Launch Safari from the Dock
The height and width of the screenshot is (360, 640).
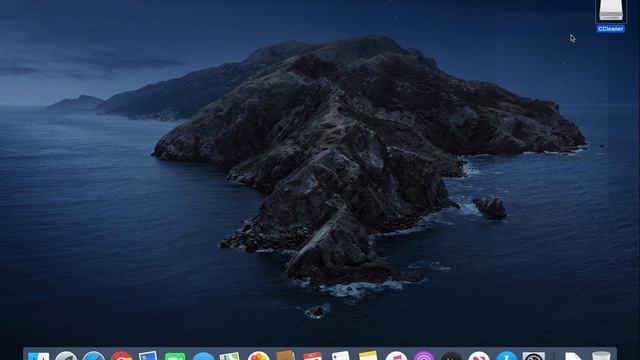(x=94, y=356)
